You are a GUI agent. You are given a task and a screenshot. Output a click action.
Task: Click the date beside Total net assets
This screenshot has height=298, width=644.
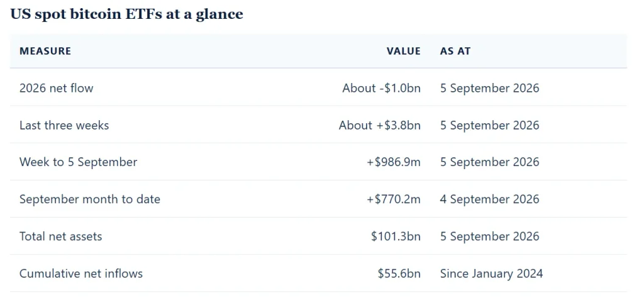click(x=489, y=236)
